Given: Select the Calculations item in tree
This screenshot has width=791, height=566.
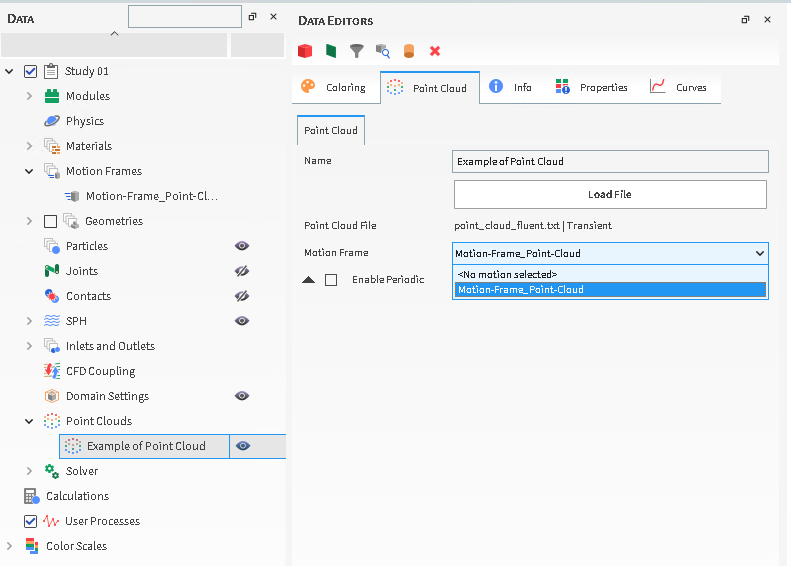Looking at the screenshot, I should click(x=77, y=496).
